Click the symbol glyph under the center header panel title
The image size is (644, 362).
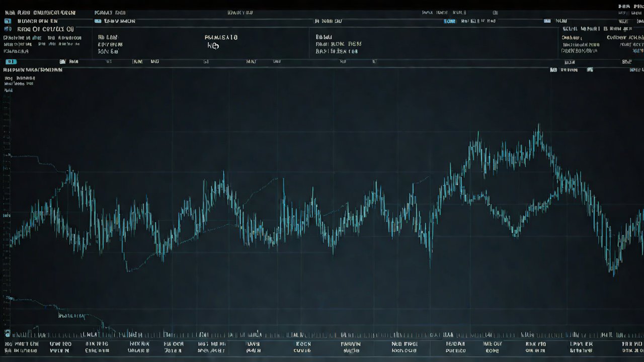point(213,46)
